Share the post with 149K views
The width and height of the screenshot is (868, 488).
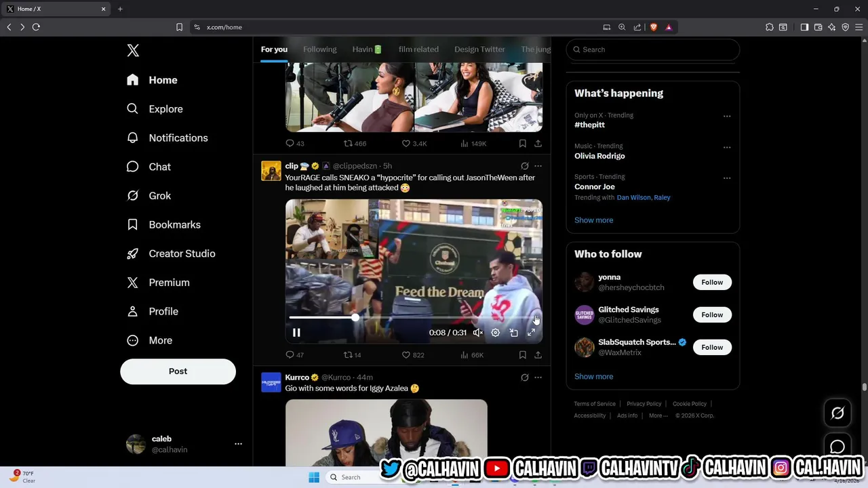(x=538, y=144)
